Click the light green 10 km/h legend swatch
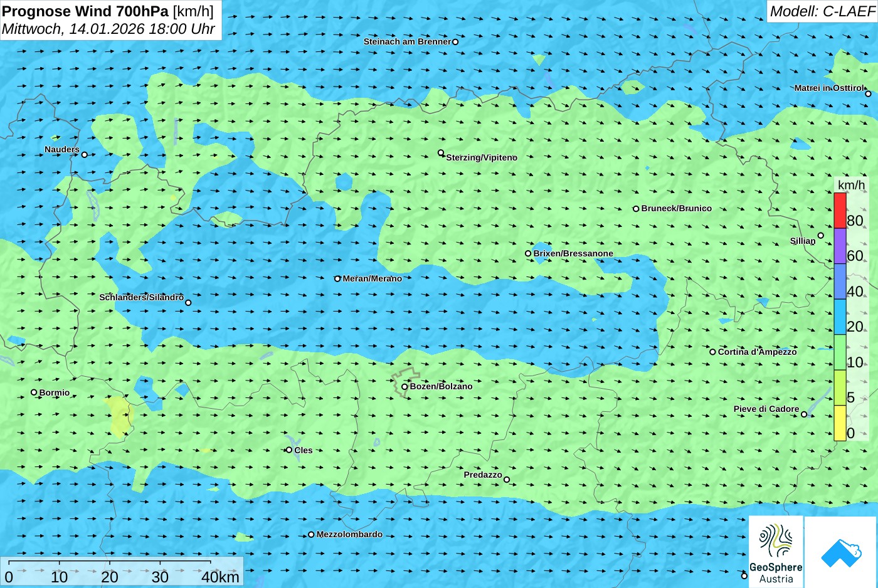 tap(840, 352)
